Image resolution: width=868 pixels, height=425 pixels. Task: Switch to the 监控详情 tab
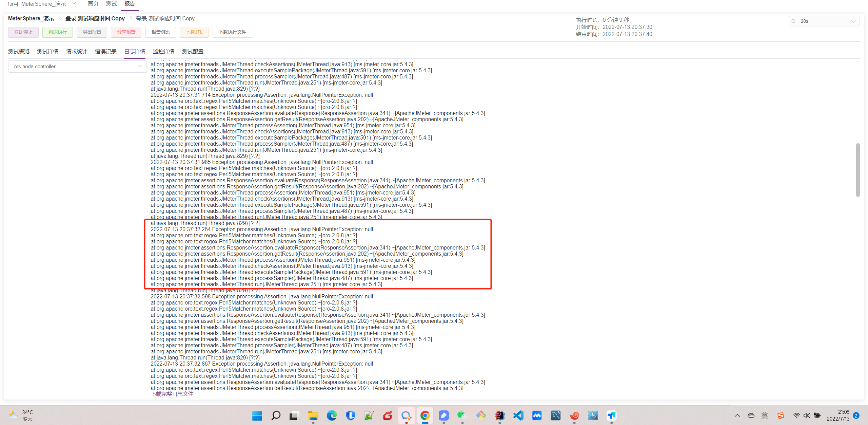(x=163, y=52)
